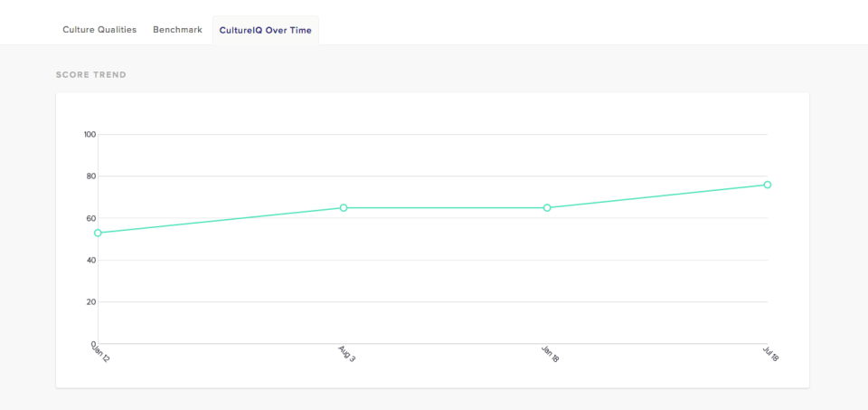868x410 pixels.
Task: Click the 40 y-axis label
Action: coord(90,261)
